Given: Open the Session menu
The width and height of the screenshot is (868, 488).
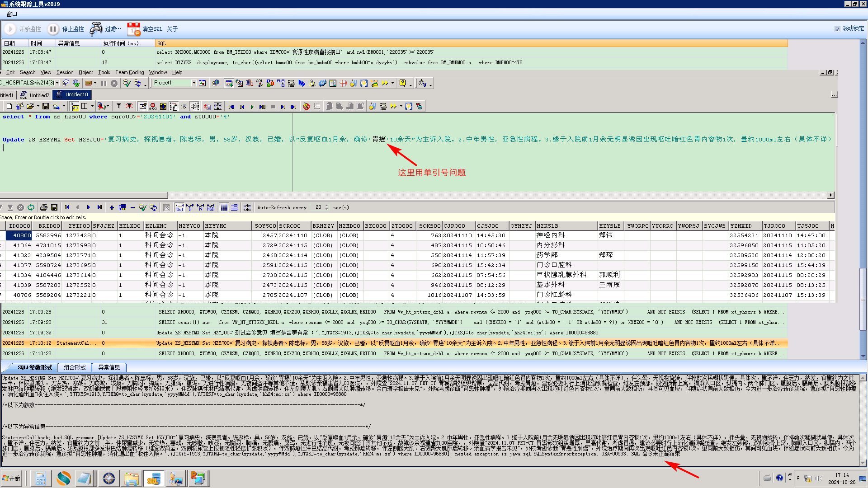Looking at the screenshot, I should pyautogui.click(x=65, y=72).
